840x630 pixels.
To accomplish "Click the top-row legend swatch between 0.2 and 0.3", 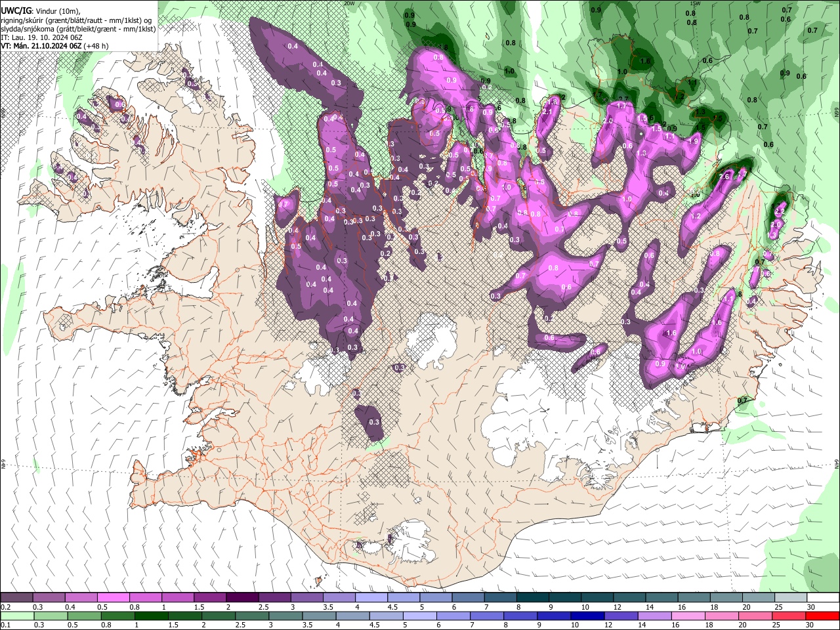I will pos(16,598).
